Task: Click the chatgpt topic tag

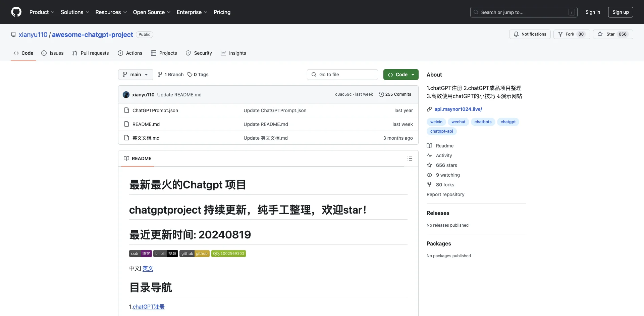Action: (508, 122)
